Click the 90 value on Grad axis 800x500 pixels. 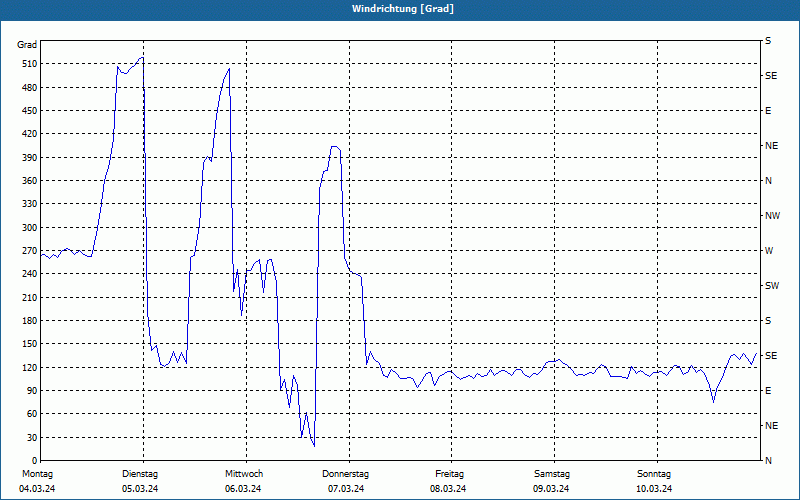32,391
